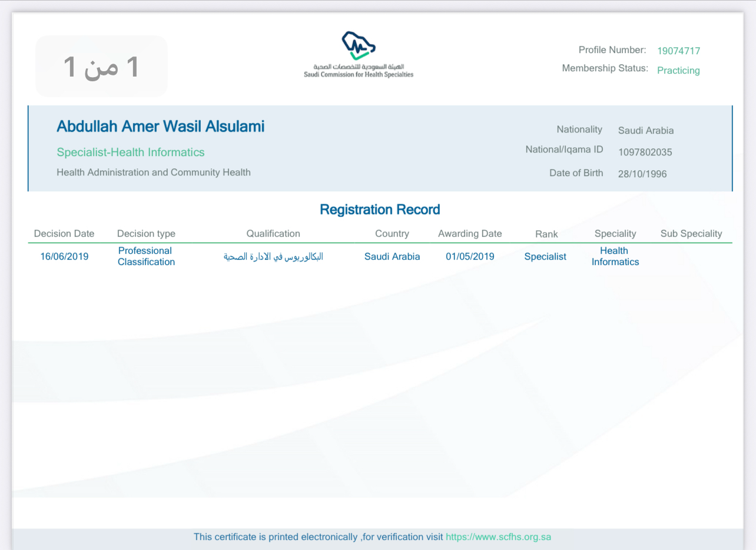Select the Professional Classification cell
Viewport: 756px width, 550px height.
click(146, 256)
